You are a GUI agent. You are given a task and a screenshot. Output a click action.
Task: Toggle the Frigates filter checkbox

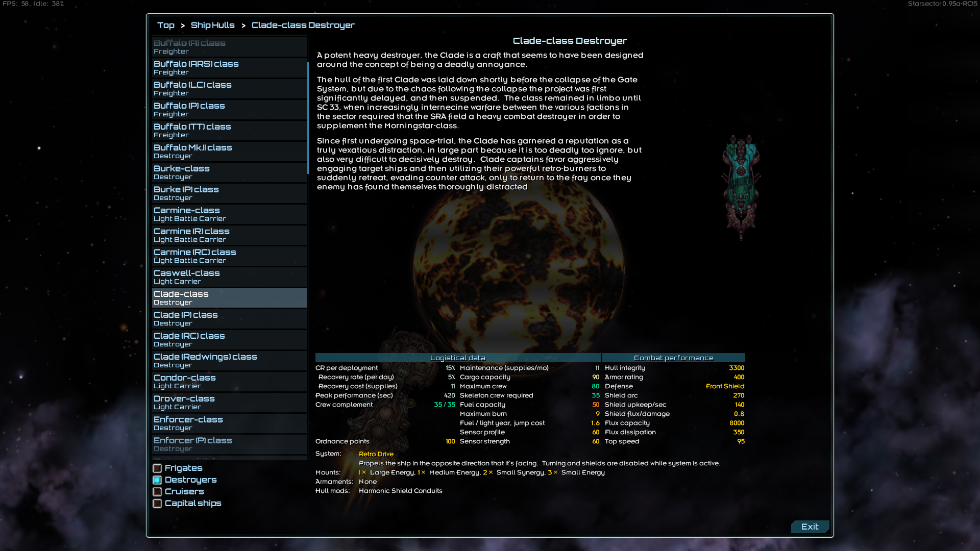click(157, 468)
